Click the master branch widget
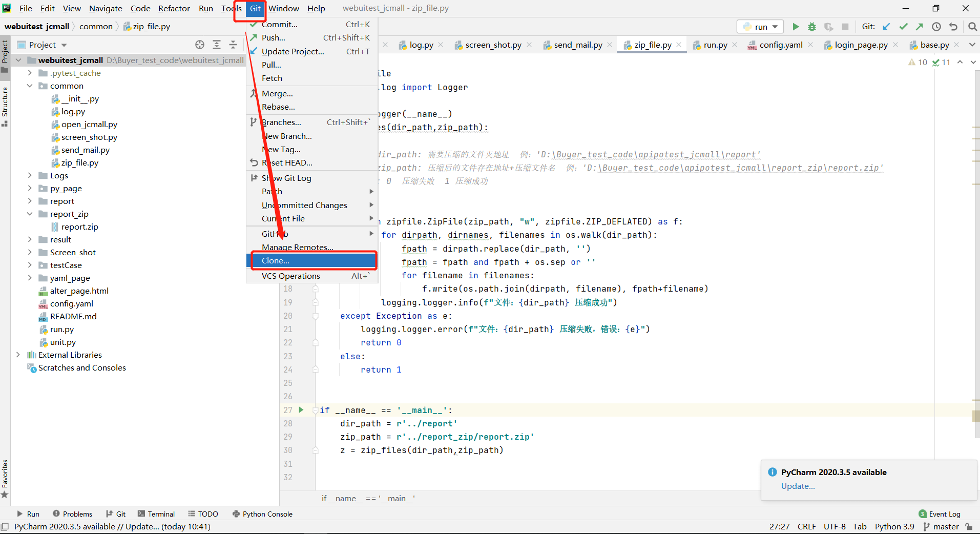This screenshot has width=980, height=534. (x=942, y=526)
